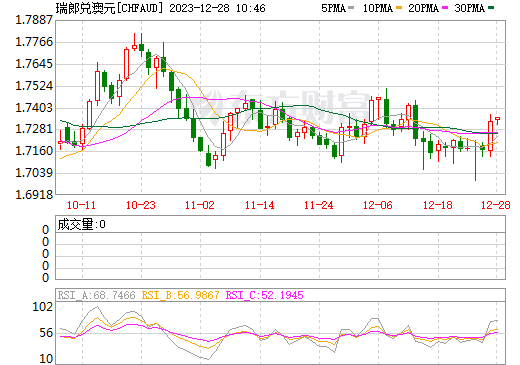520x365 pixels.
Task: Click the RSI_B:56.9867 indicator label
Action: click(181, 295)
